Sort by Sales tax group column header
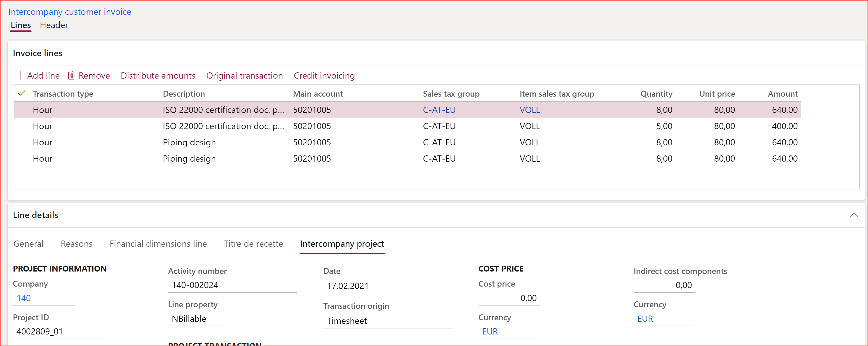This screenshot has width=868, height=346. tap(451, 94)
